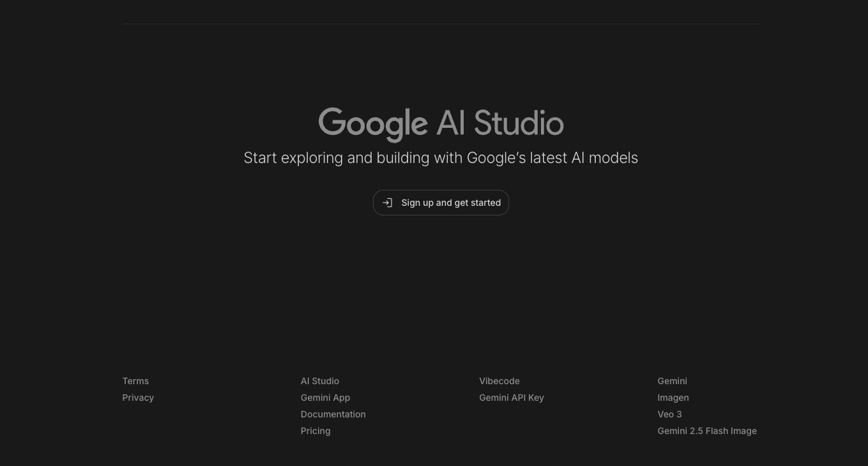Open the Gemini App link
Screen dimensions: 868x466
(326, 398)
